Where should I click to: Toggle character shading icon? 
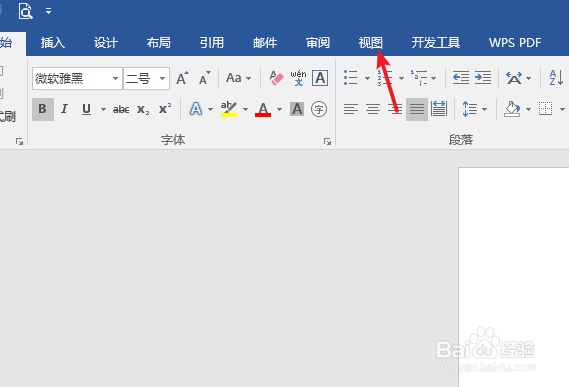tap(297, 109)
